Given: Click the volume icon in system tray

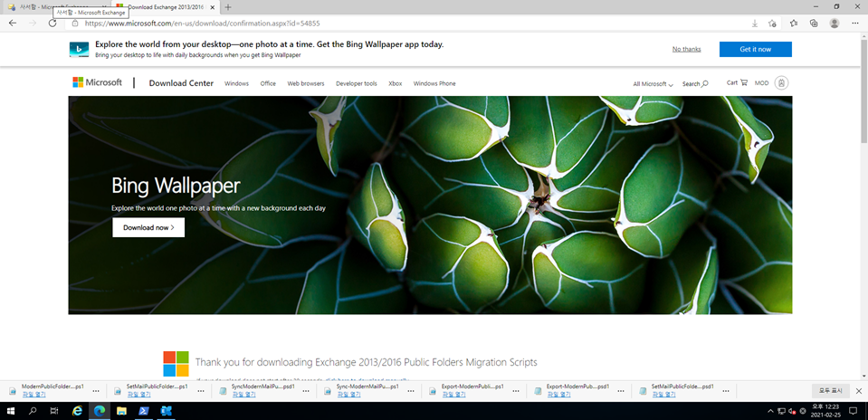Looking at the screenshot, I should click(x=792, y=411).
